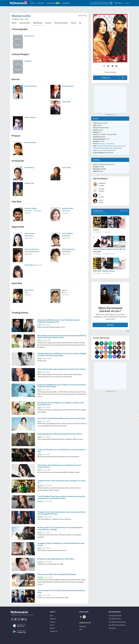Open footer FAQ link

(x=51, y=615)
